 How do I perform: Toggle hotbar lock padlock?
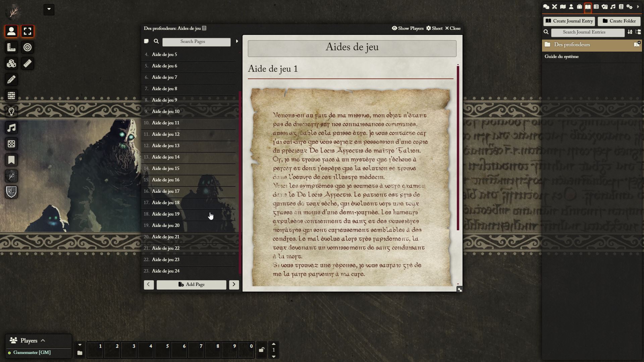pos(262,350)
